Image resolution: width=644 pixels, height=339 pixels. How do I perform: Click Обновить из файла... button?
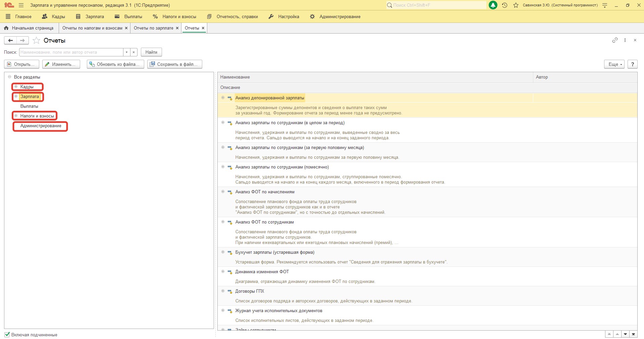point(115,64)
